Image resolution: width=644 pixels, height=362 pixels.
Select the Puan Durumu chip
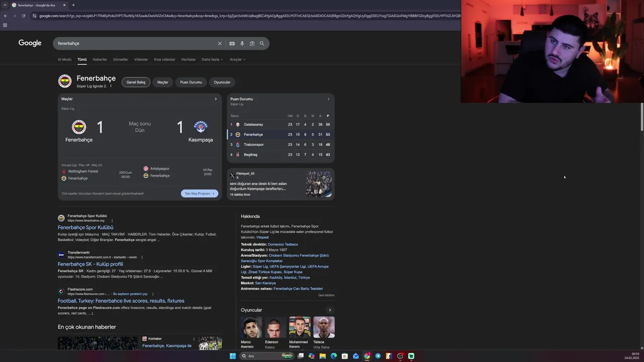191,82
